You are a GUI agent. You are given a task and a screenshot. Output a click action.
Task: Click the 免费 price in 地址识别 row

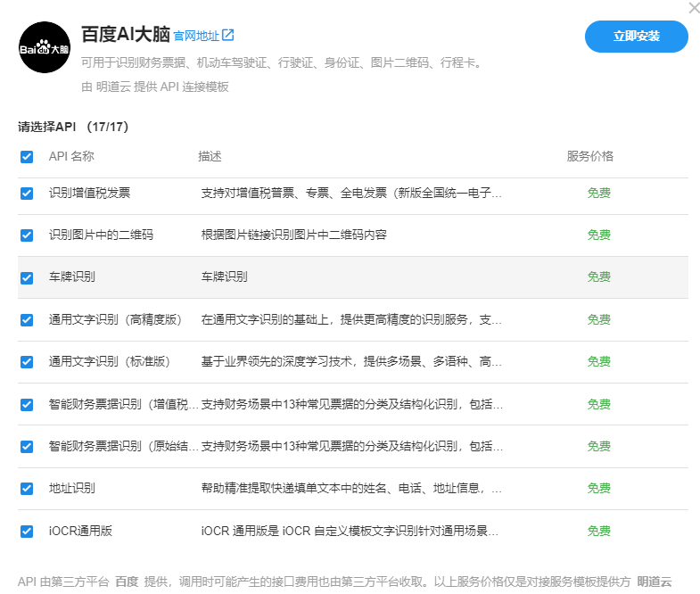click(x=598, y=488)
